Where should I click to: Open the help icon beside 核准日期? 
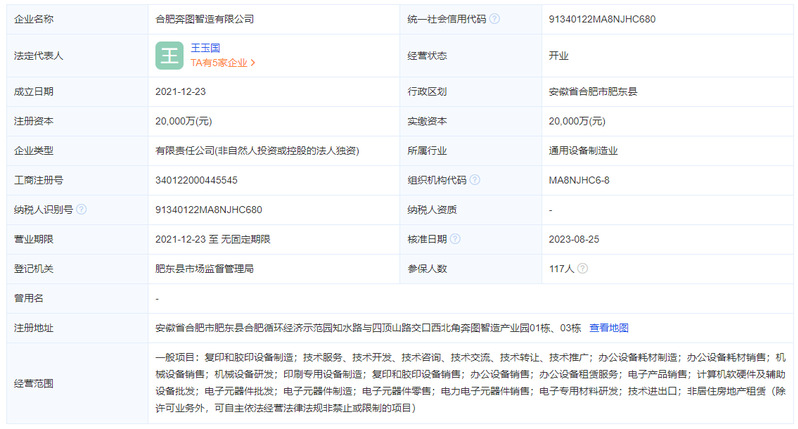click(x=455, y=239)
